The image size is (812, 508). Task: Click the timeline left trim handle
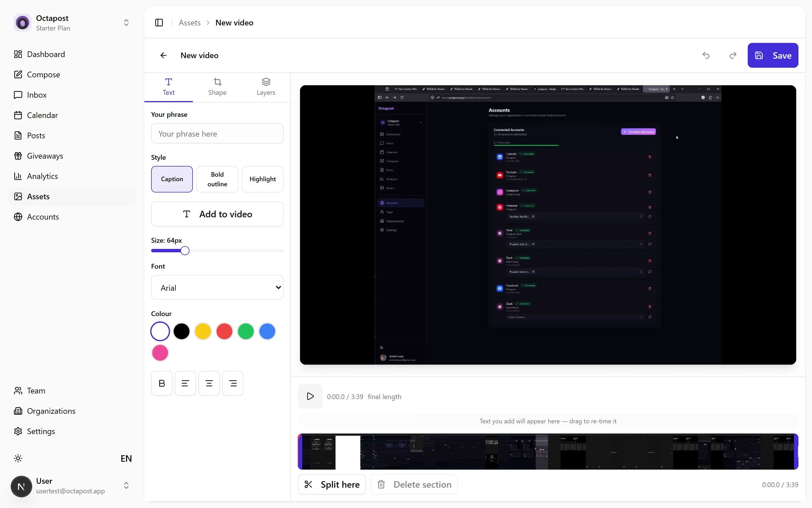[300, 452]
